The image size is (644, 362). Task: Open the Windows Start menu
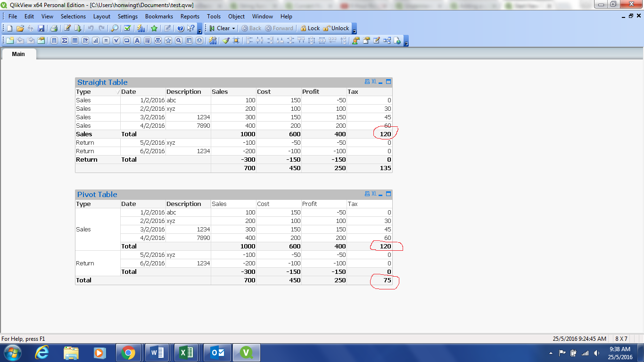coord(12,353)
